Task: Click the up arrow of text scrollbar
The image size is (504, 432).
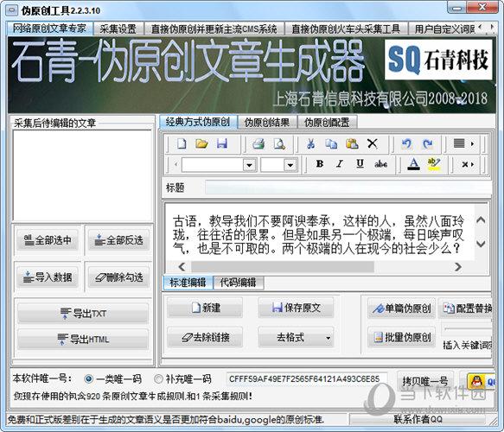Action: [481, 220]
